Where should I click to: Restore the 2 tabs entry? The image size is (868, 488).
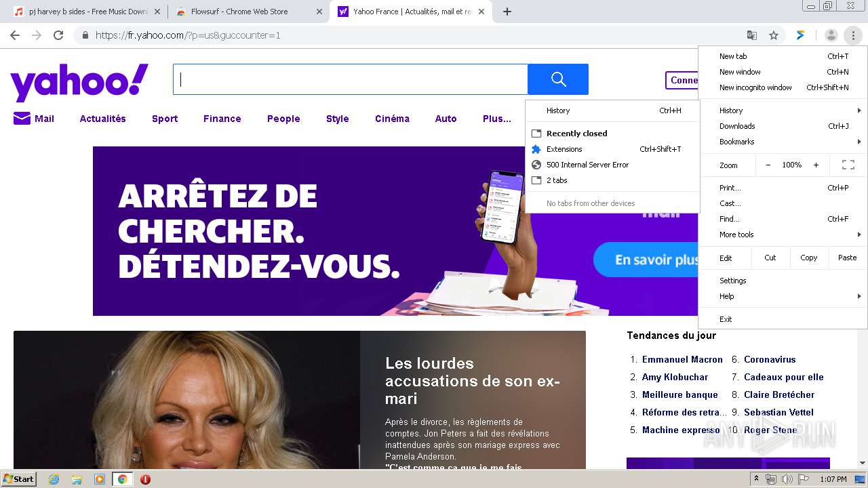(x=612, y=180)
